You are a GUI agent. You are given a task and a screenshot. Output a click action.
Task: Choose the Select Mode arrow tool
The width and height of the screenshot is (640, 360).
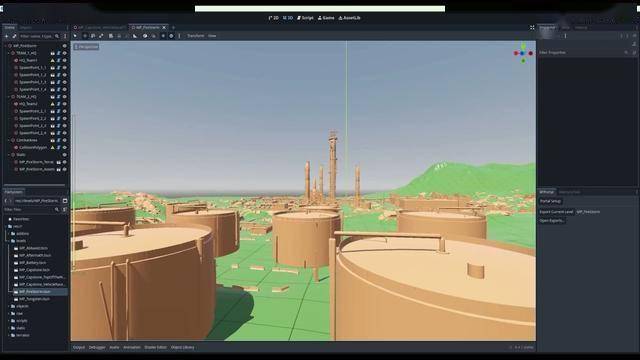(x=75, y=36)
